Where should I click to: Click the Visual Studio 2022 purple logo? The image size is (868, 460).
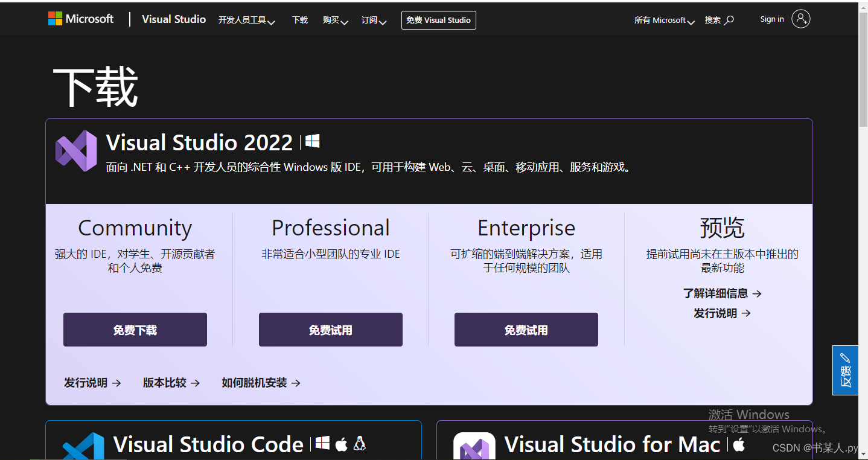point(76,150)
